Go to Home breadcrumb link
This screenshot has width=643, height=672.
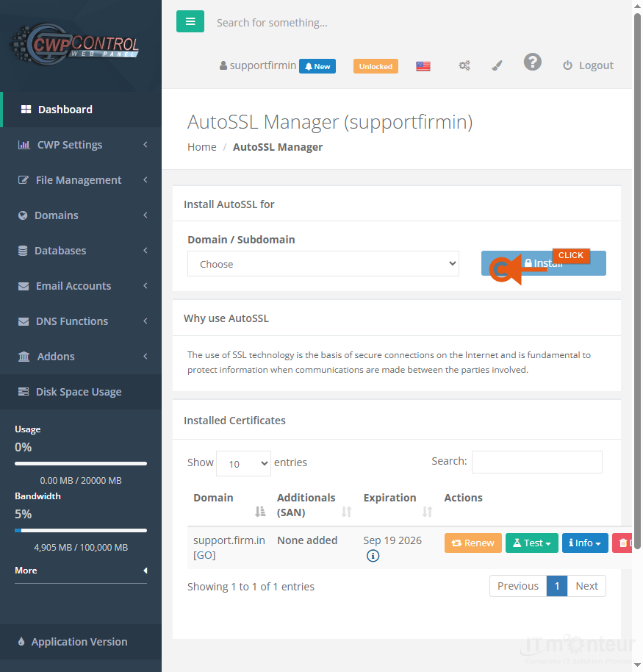click(202, 147)
